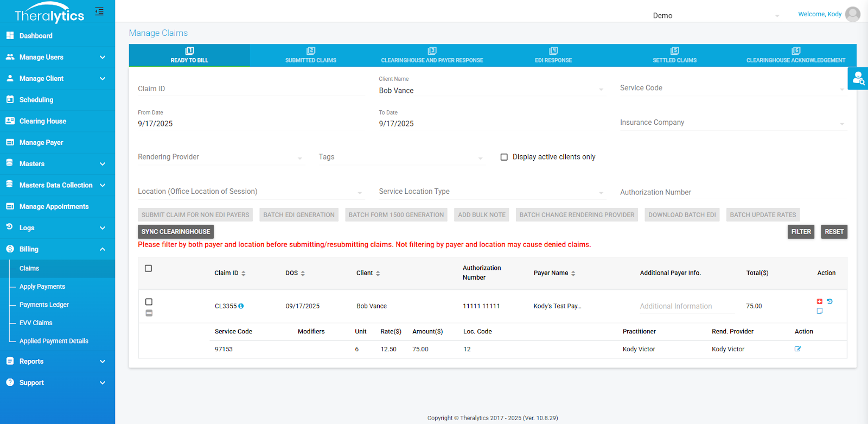Open the Demo account dropdown
868x424 pixels.
[716, 16]
